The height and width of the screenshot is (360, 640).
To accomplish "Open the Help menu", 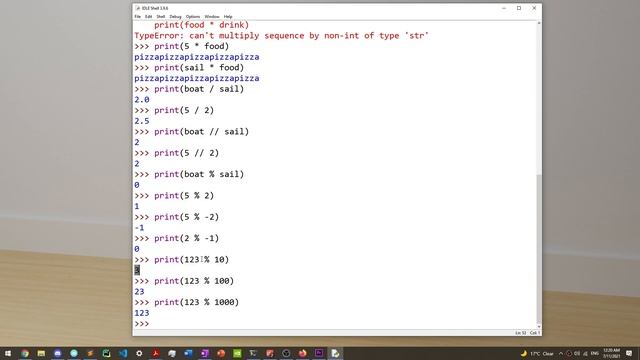I will tap(228, 17).
